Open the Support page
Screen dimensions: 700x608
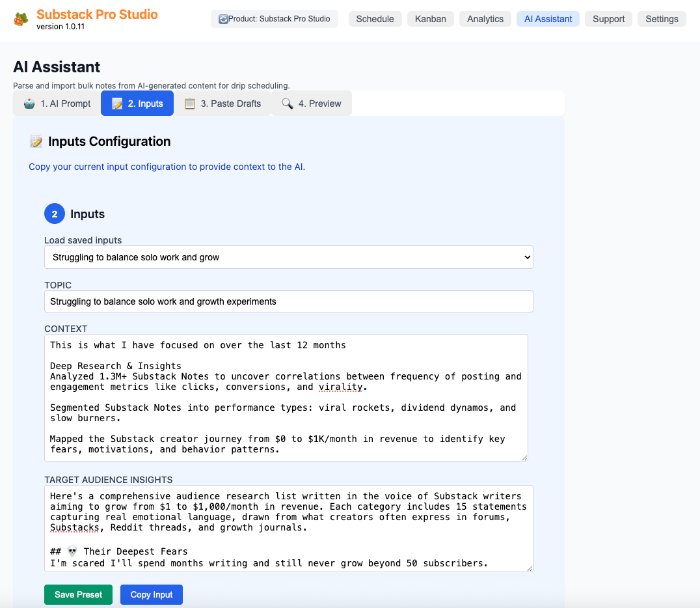click(608, 19)
